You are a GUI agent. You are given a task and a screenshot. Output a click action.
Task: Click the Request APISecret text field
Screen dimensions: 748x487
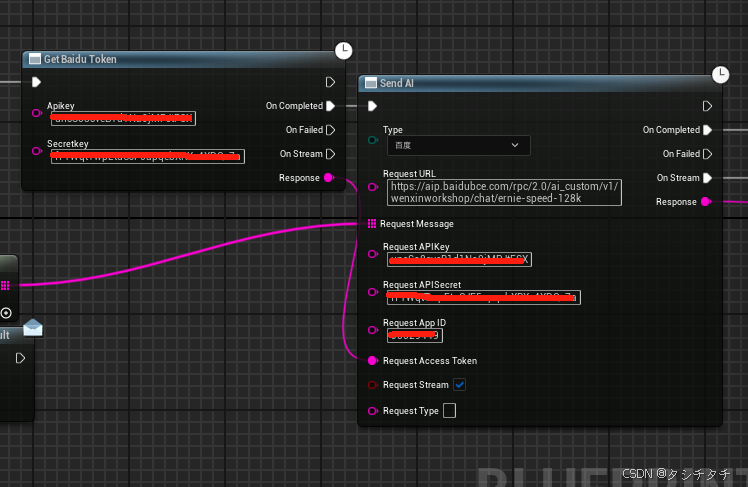point(484,298)
